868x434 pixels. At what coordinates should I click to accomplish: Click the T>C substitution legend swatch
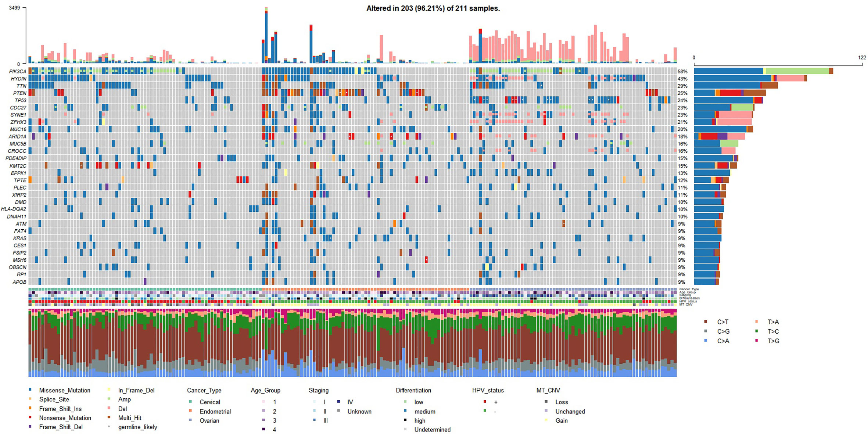(x=756, y=331)
